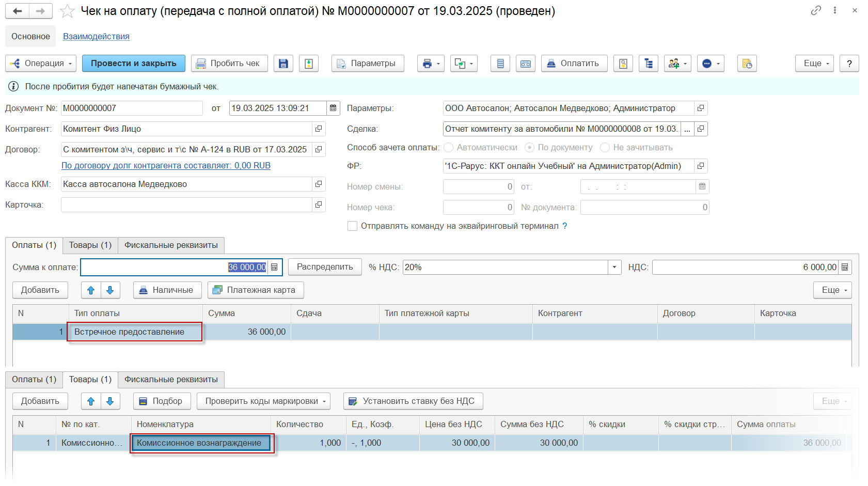Click Пробить чек button
Image resolution: width=868 pixels, height=486 pixels.
click(x=229, y=64)
